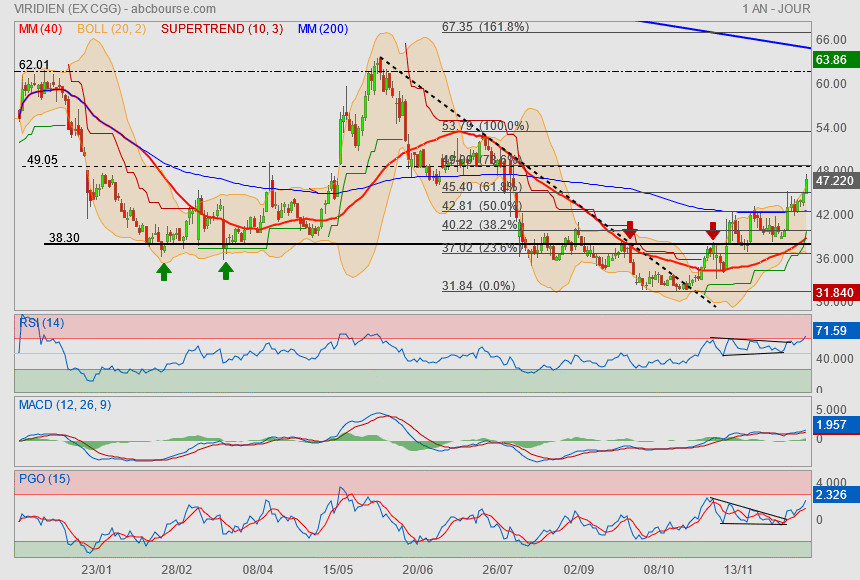
Task: Click the 42.000 price axis value
Action: click(x=834, y=215)
